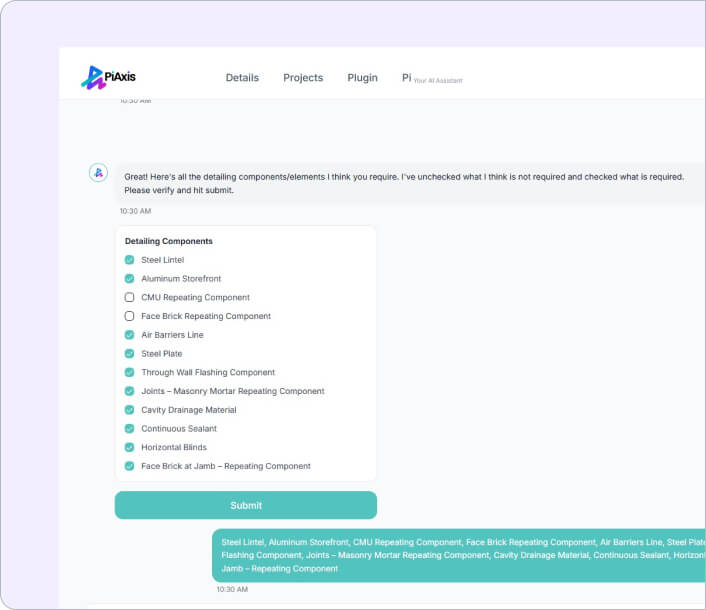Screen dimensions: 706x610
Task: Click the assistant avatar icon beside the message
Action: pyautogui.click(x=98, y=173)
